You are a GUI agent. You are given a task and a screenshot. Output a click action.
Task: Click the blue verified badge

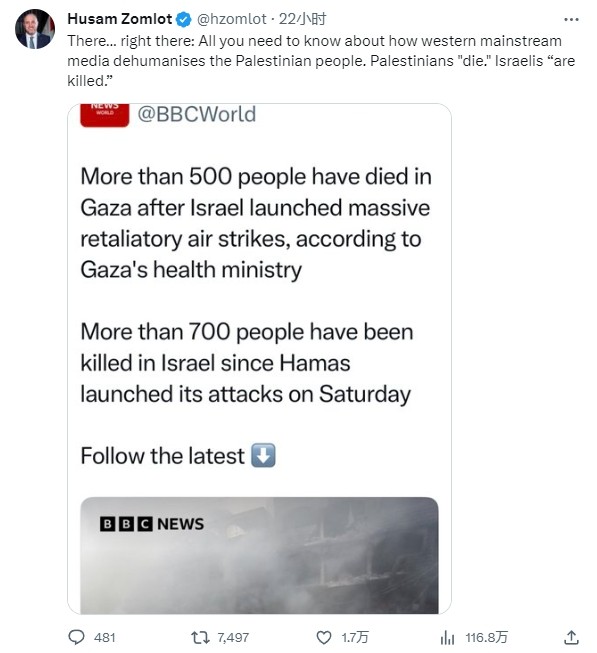point(184,19)
